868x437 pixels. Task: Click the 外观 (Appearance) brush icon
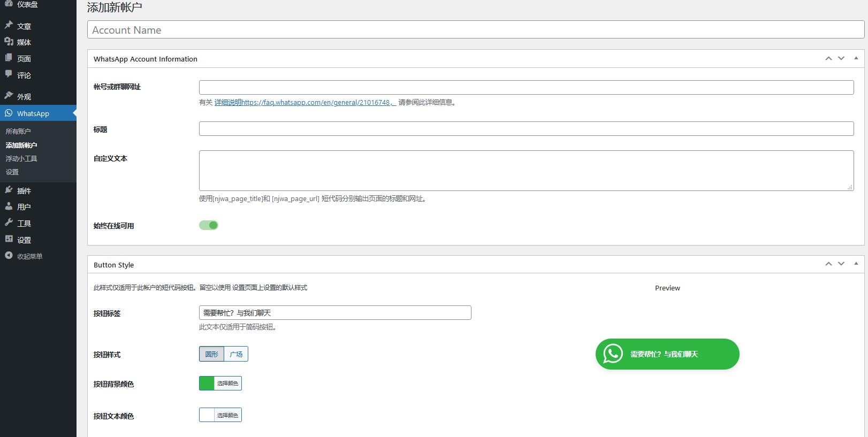[x=9, y=96]
